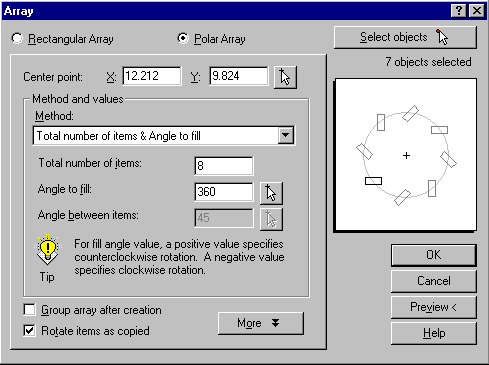Click the disabled pick angle between items button
489x365 pixels.
click(271, 219)
